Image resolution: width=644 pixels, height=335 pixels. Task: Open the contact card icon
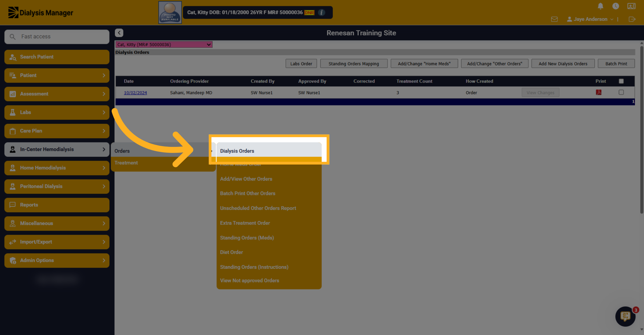tap(631, 6)
